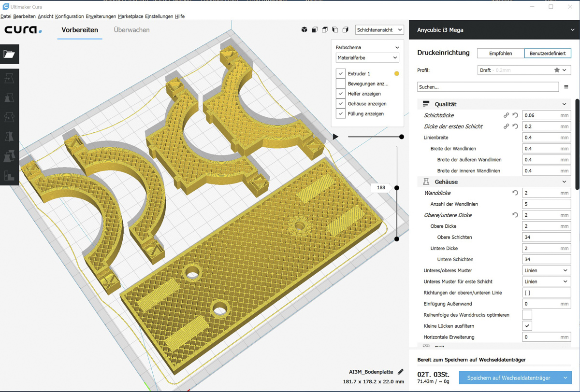Uncheck the Extruder 1 checkbox
The height and width of the screenshot is (392, 580).
click(x=340, y=73)
